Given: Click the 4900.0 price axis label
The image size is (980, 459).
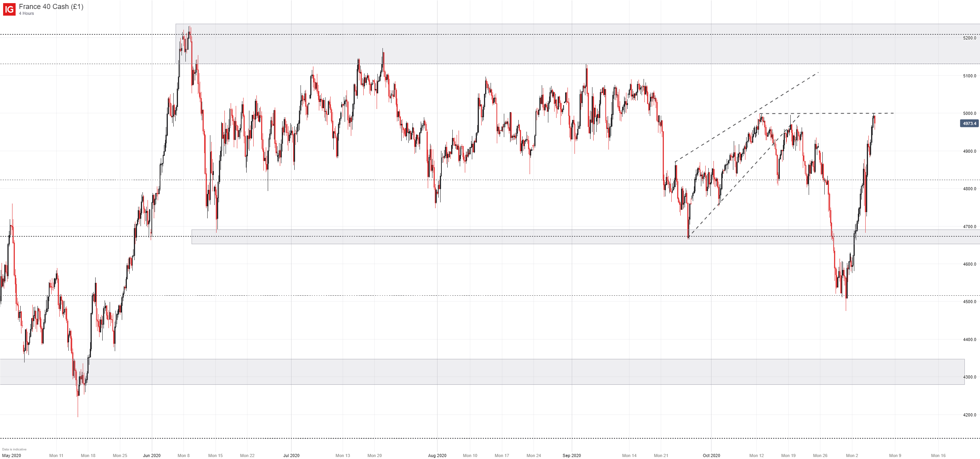Looking at the screenshot, I should click(969, 151).
